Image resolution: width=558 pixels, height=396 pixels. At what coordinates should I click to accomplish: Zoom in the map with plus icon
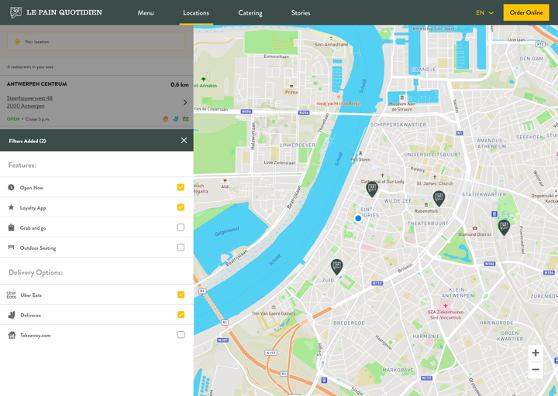[535, 353]
